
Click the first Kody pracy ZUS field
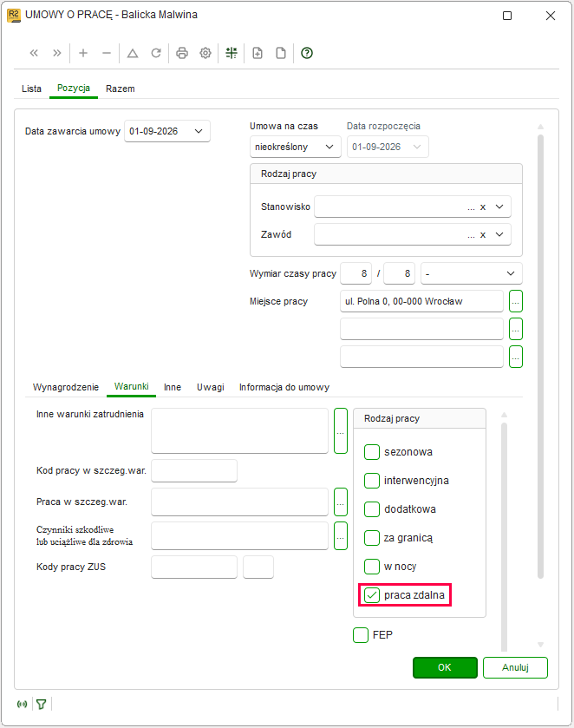pyautogui.click(x=194, y=567)
